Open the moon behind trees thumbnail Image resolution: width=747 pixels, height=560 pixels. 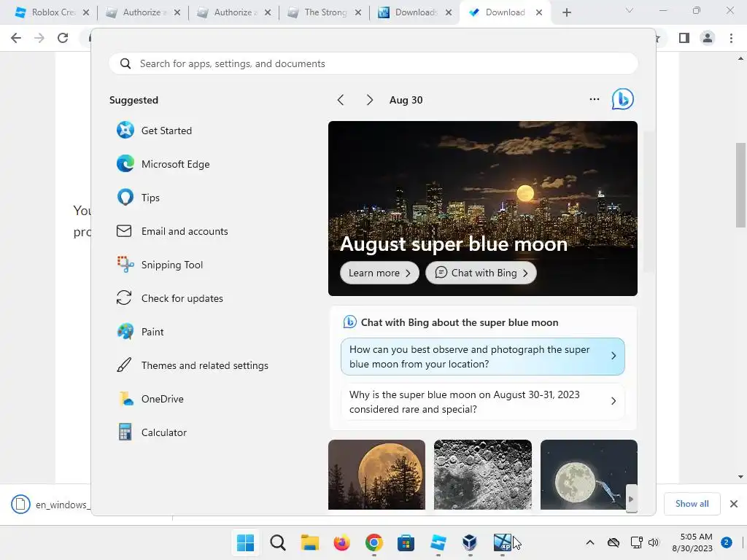[x=376, y=475]
